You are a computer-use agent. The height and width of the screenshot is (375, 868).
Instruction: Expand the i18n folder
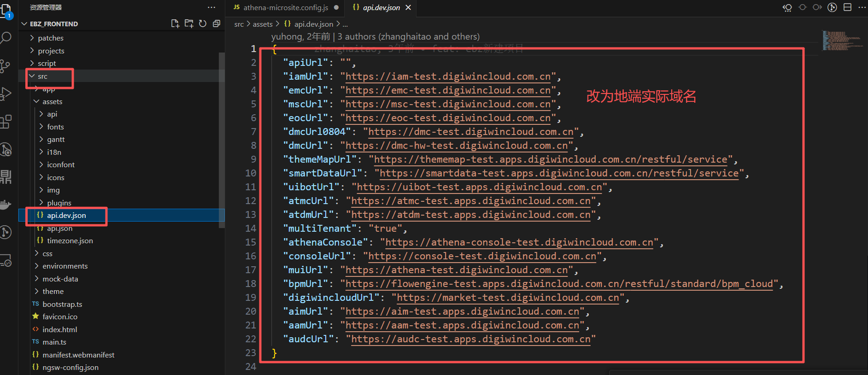(54, 152)
